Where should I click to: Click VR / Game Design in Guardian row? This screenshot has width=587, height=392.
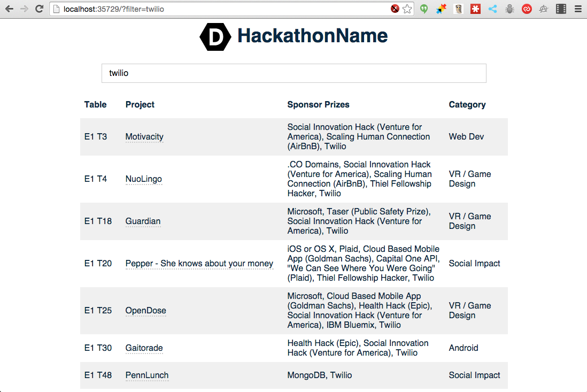tap(470, 221)
